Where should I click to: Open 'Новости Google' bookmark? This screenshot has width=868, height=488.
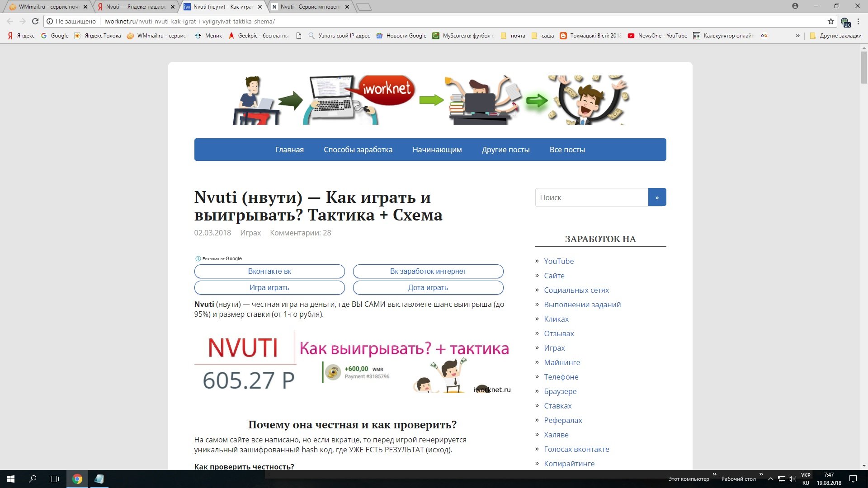point(401,36)
